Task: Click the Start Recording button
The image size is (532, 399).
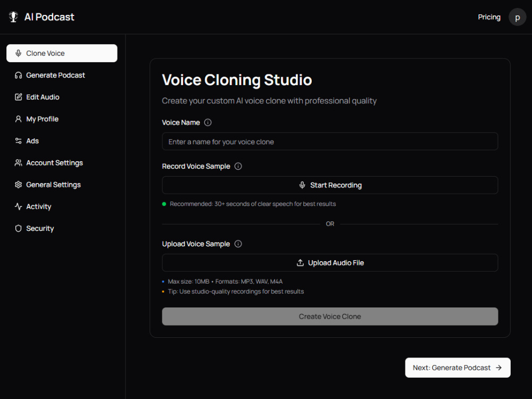Action: click(x=330, y=185)
